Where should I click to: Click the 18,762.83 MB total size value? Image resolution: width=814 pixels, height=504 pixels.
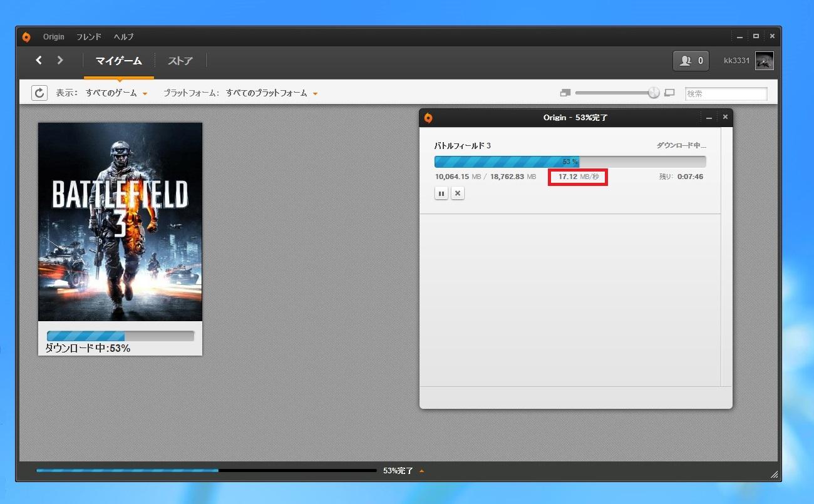pyautogui.click(x=513, y=177)
